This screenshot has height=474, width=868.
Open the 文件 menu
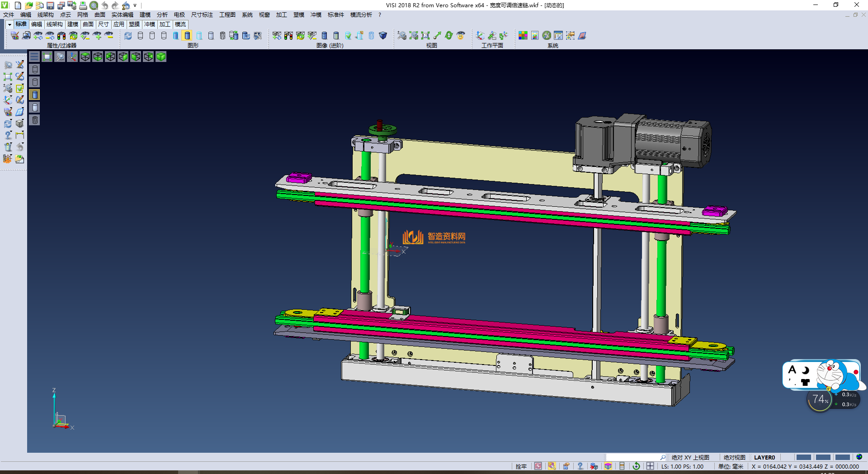click(9, 15)
